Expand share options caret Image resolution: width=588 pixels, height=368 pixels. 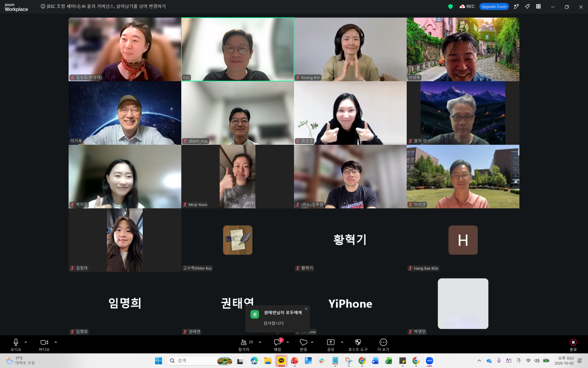(342, 342)
